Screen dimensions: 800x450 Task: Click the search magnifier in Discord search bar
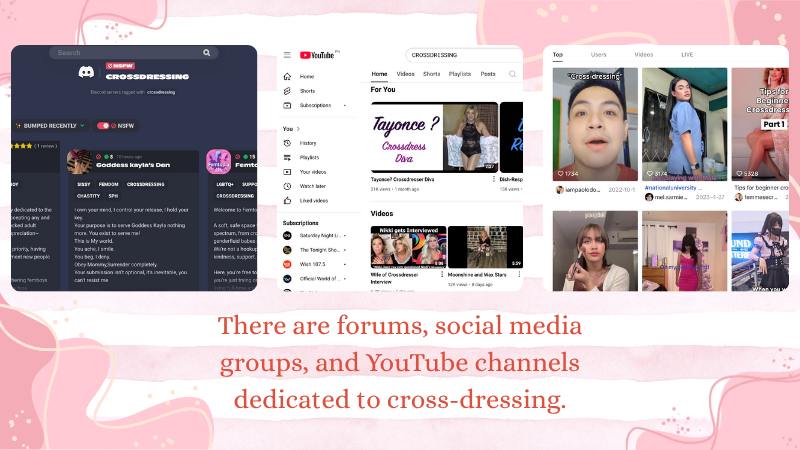coord(207,53)
